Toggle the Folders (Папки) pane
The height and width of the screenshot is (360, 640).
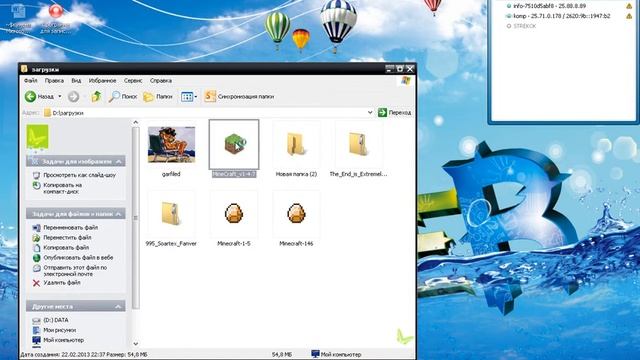[158, 96]
